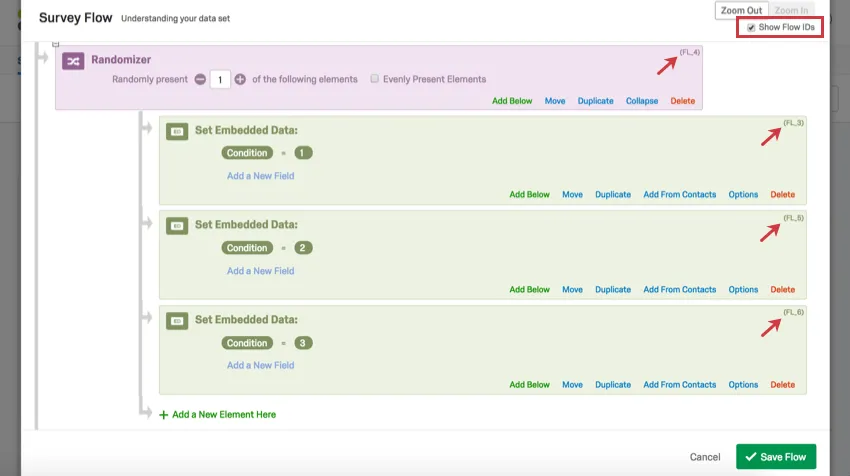Screen dimensions: 850x476
Task: Click the embedded data icon for Condition 2
Action: (177, 226)
